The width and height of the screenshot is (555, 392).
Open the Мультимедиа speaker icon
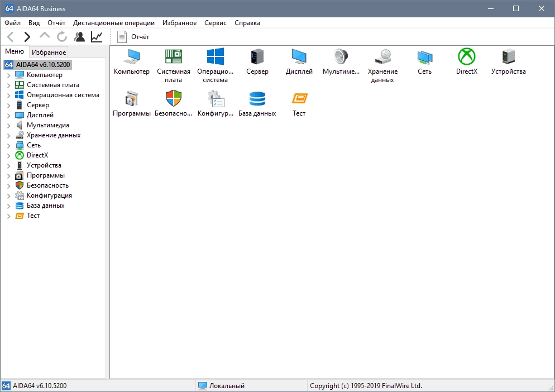(x=341, y=57)
